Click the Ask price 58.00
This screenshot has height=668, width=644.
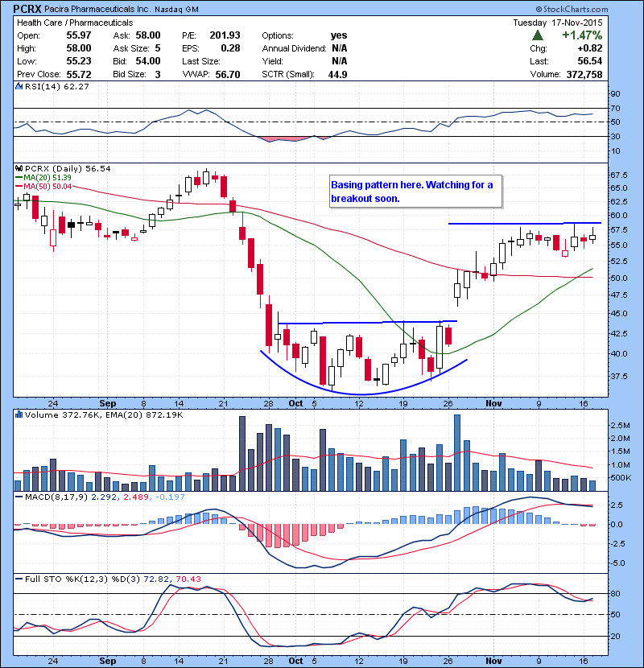(x=148, y=35)
